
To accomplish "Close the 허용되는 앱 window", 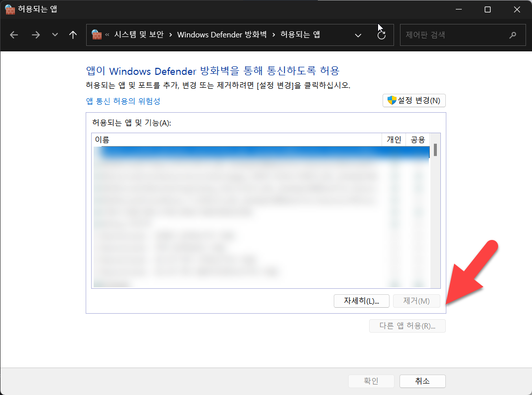I will [x=517, y=9].
